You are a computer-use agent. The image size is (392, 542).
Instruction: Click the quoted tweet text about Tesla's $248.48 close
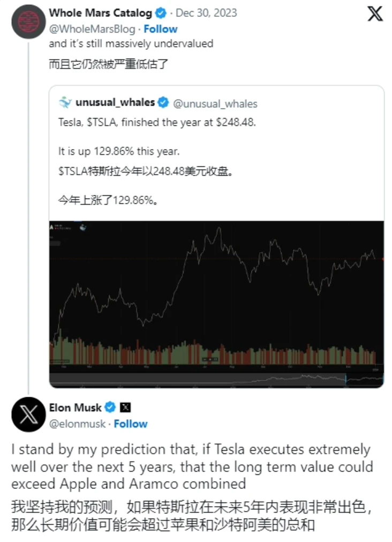coord(157,122)
